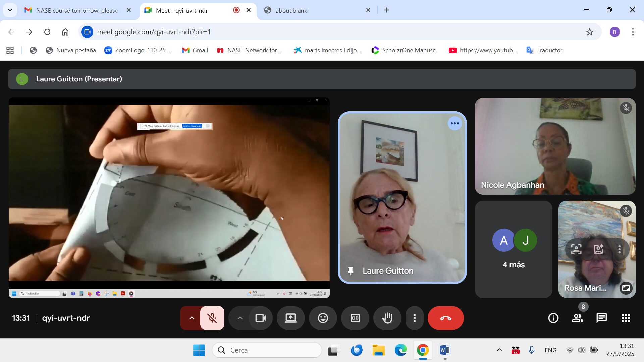Open the meeting details info icon
644x362 pixels.
pyautogui.click(x=553, y=318)
